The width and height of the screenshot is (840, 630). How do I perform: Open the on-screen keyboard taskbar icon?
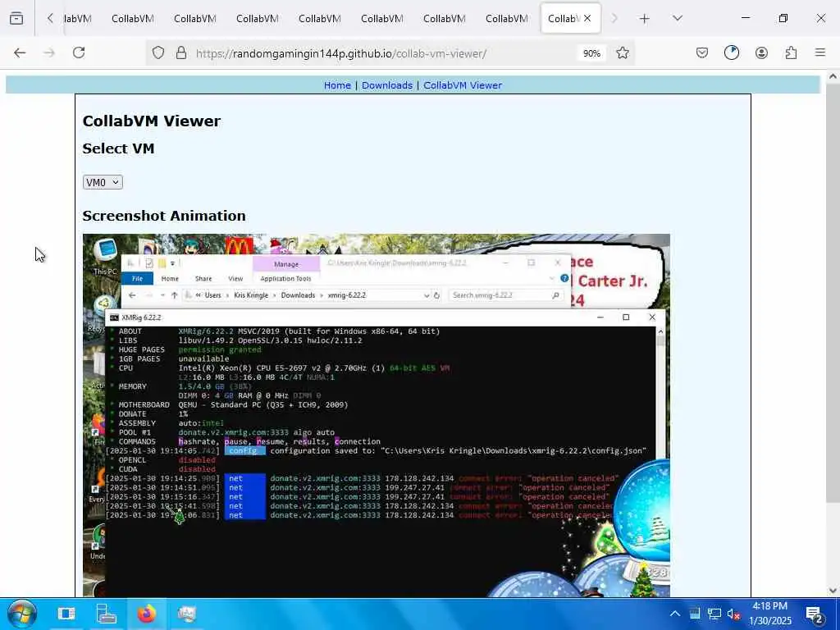106,614
